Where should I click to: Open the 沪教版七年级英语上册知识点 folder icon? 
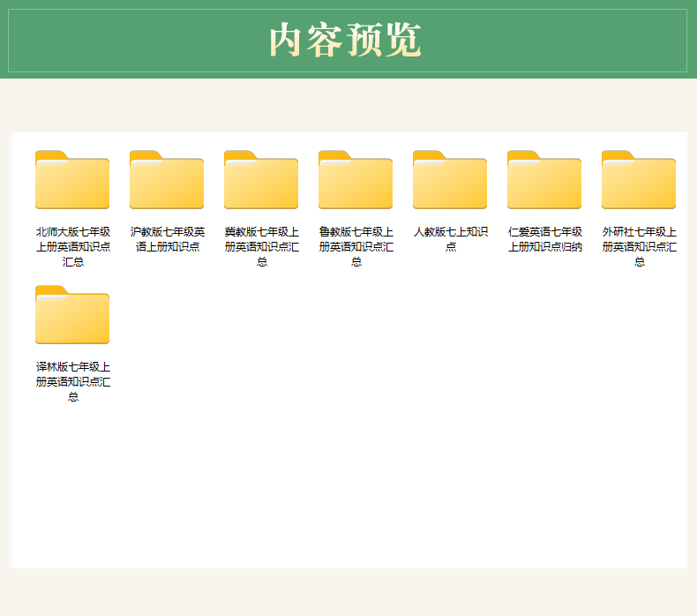(167, 180)
